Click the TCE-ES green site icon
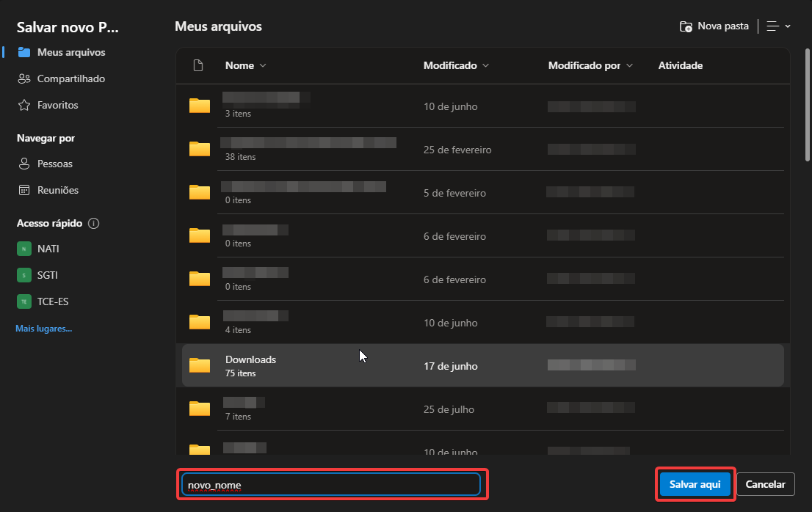Viewport: 812px width, 512px height. (24, 301)
